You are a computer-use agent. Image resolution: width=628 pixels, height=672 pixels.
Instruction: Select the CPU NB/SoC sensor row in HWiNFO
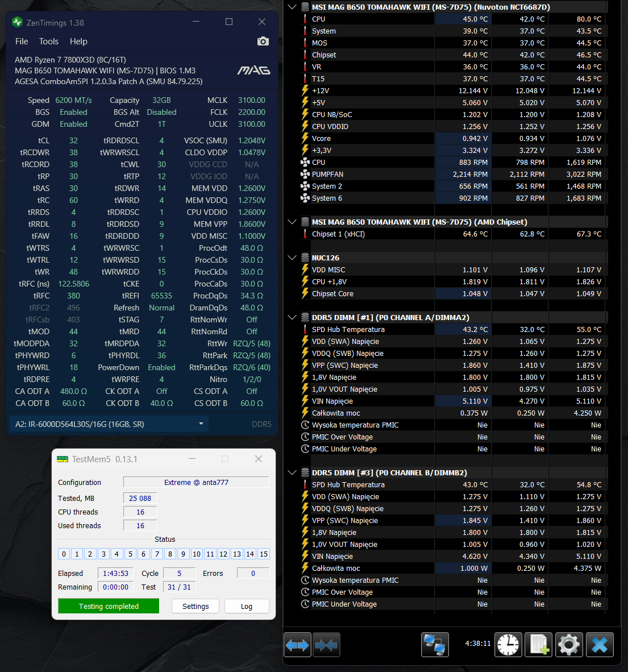453,114
